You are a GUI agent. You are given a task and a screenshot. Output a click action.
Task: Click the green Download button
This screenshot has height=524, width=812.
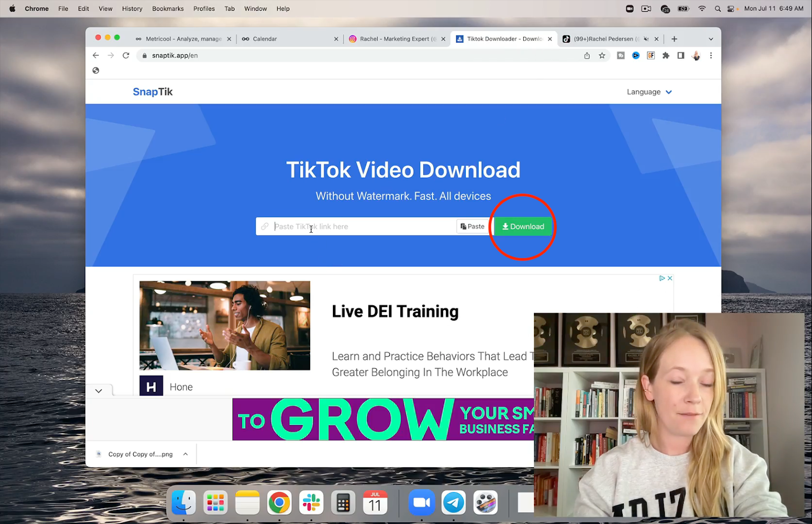(523, 226)
